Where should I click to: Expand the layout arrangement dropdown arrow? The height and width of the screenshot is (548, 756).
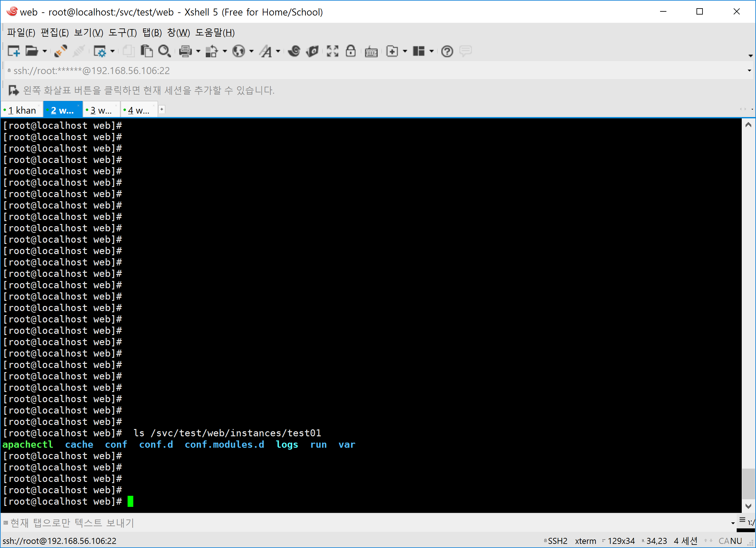coord(432,51)
